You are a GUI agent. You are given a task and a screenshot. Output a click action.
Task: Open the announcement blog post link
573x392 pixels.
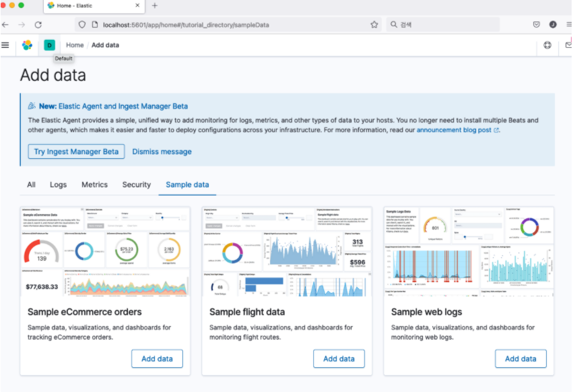click(x=454, y=130)
